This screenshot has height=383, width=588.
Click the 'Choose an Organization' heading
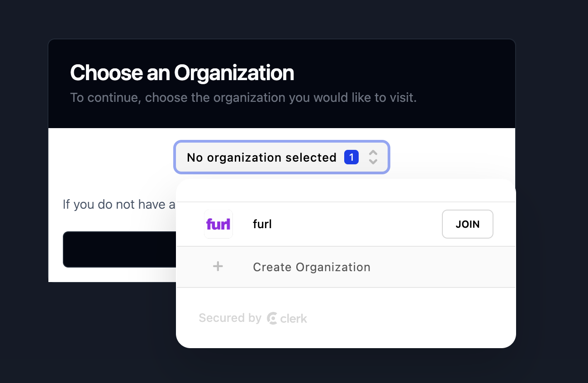pyautogui.click(x=182, y=72)
